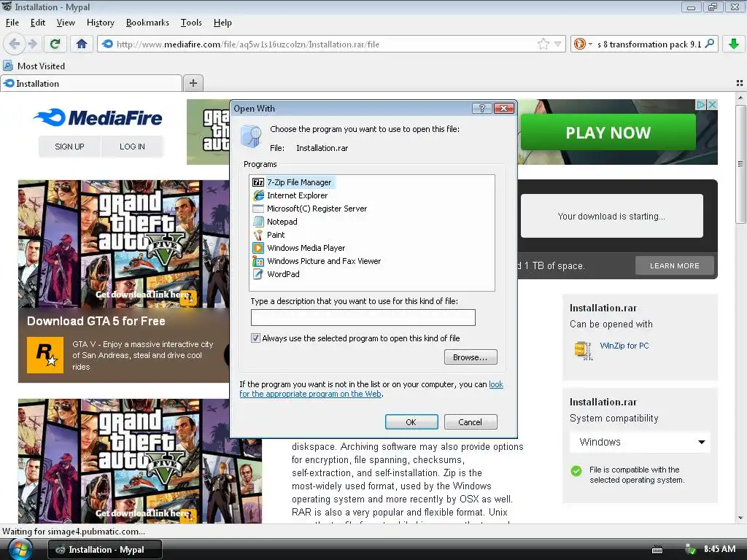Screen dimensions: 747x560
Task: Click the keyboard icon in system tray
Action: (657, 550)
